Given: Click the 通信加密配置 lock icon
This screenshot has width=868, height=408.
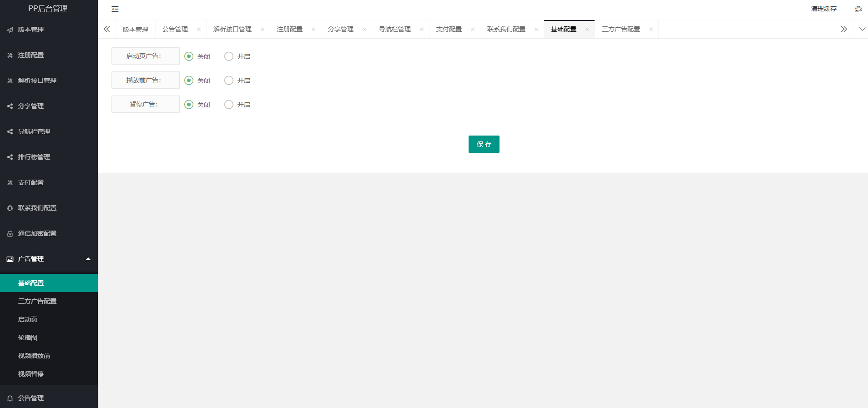Looking at the screenshot, I should pyautogui.click(x=10, y=233).
